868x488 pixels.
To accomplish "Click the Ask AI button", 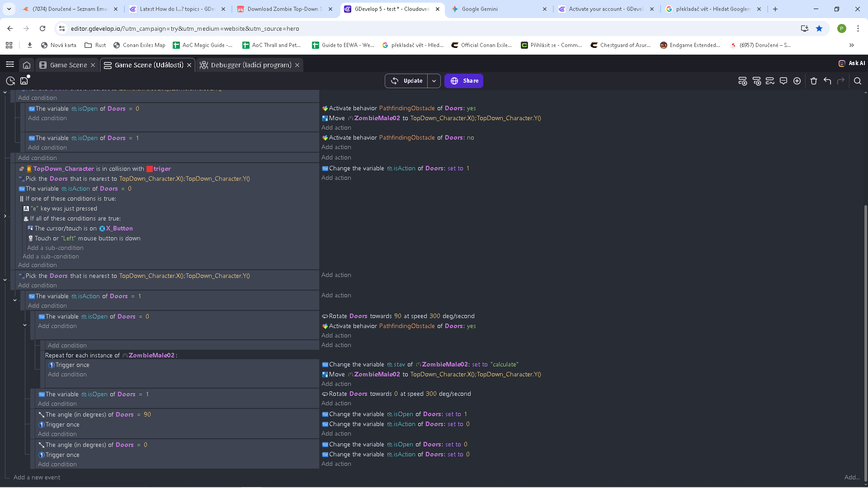I will [852, 63].
